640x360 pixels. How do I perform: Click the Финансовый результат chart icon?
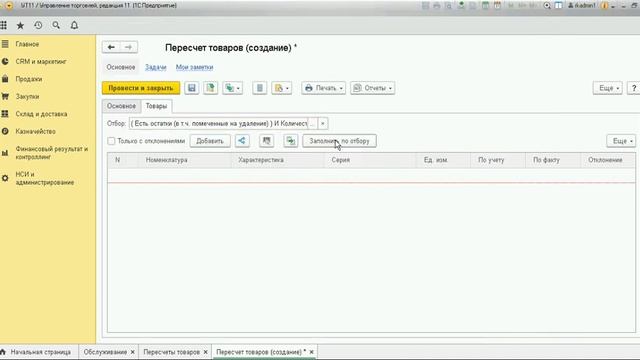pos(5,153)
